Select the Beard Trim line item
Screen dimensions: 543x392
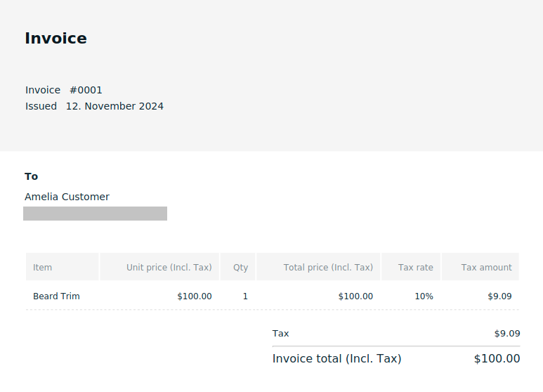click(56, 296)
